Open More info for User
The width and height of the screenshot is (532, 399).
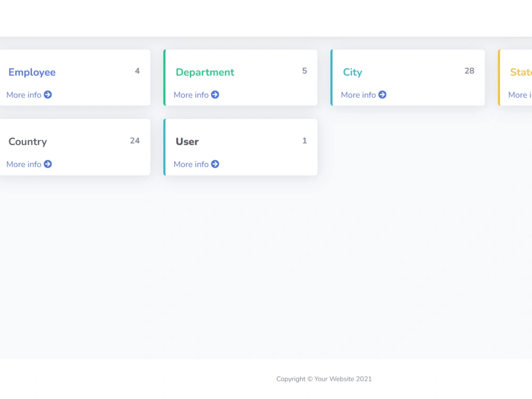tap(190, 164)
